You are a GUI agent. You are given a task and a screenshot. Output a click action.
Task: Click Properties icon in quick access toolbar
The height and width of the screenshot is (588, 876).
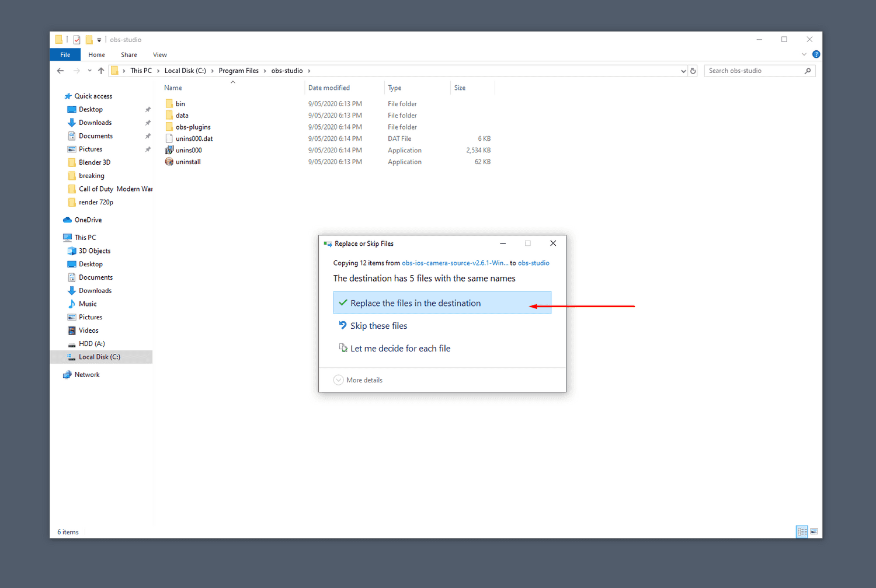77,40
